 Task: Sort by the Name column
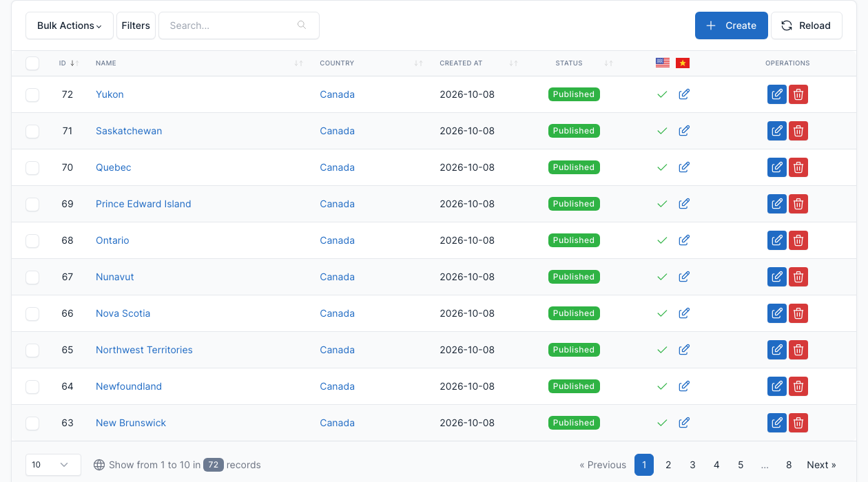point(199,63)
